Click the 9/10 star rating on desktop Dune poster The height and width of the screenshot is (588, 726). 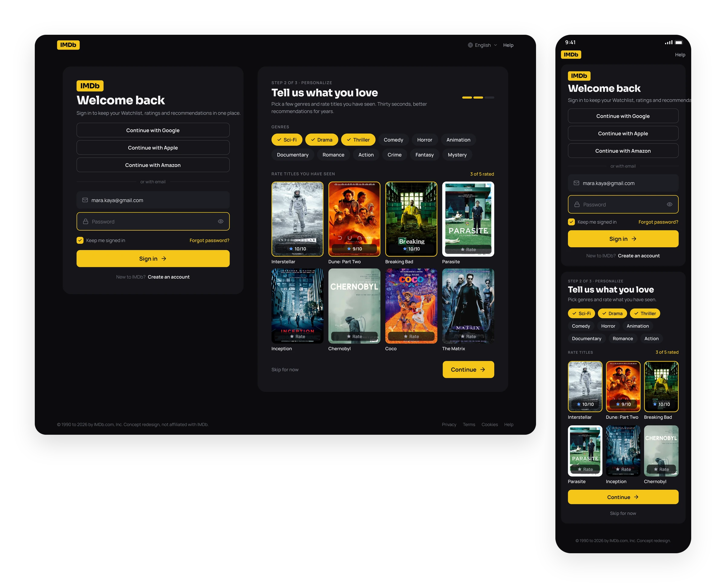[354, 249]
